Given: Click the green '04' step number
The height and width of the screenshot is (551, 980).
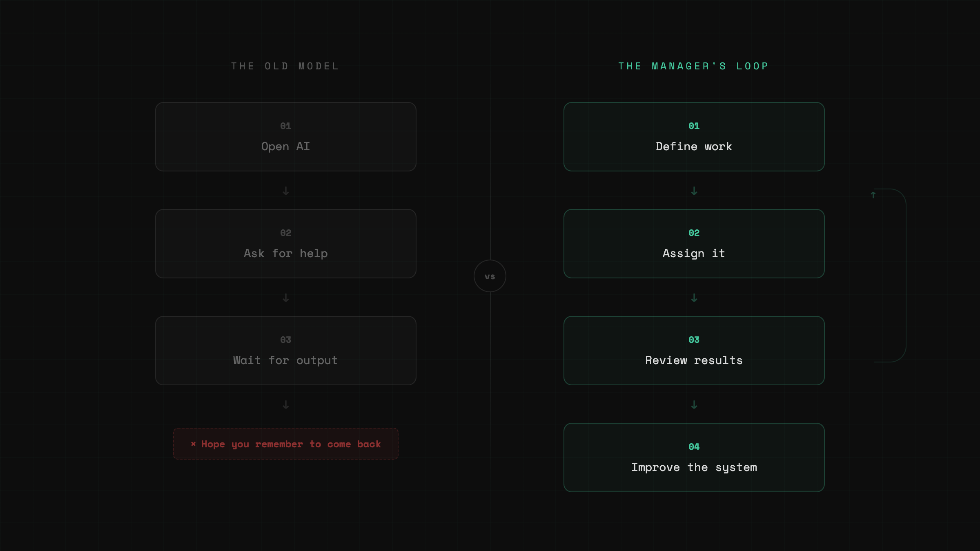Looking at the screenshot, I should pos(694,447).
